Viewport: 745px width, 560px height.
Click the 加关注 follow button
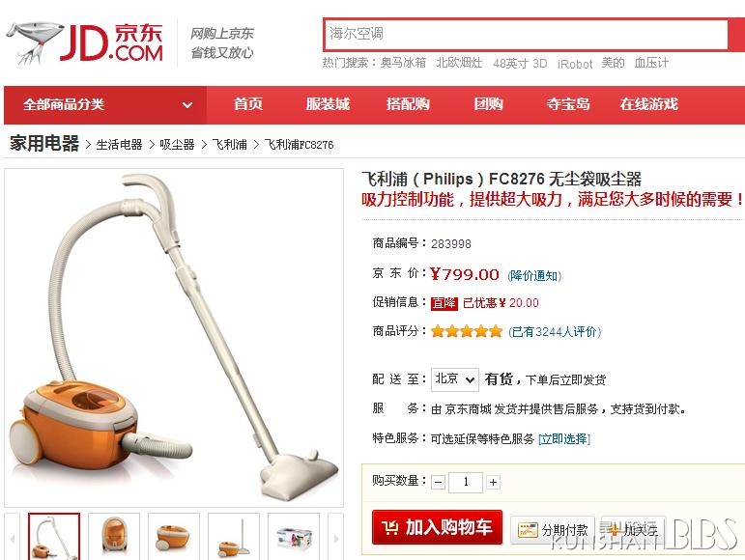pyautogui.click(x=634, y=530)
